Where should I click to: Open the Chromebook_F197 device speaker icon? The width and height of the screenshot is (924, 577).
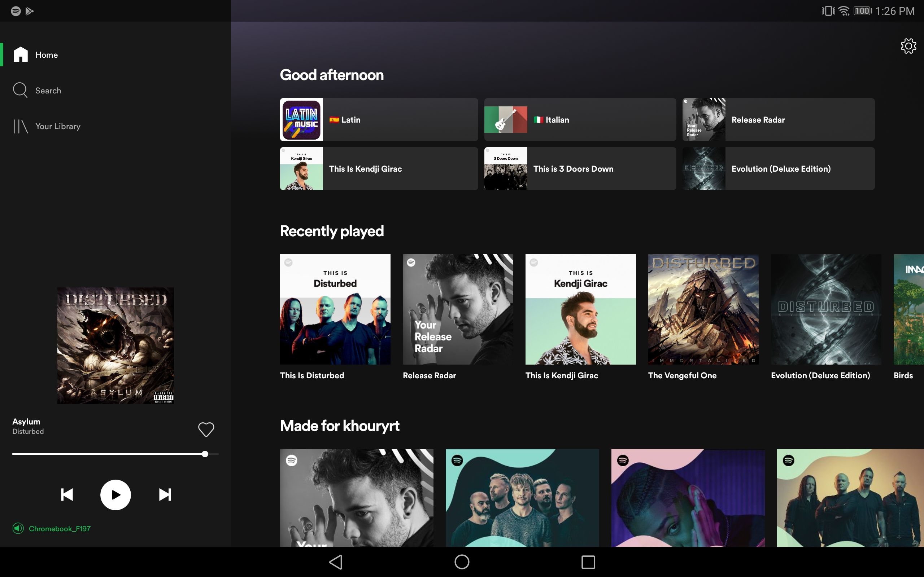point(18,529)
